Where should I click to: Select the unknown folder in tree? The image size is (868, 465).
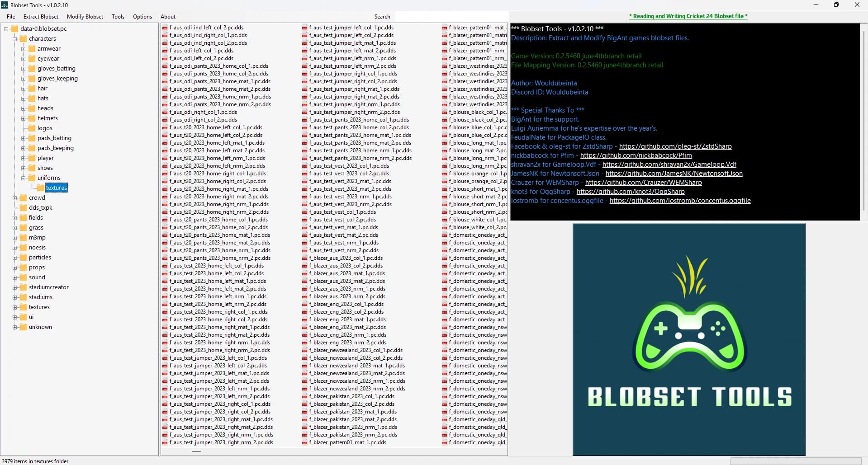click(x=40, y=327)
